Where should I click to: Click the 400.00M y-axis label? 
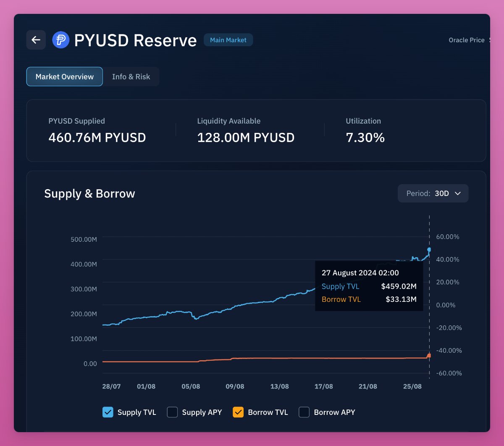pyautogui.click(x=84, y=264)
